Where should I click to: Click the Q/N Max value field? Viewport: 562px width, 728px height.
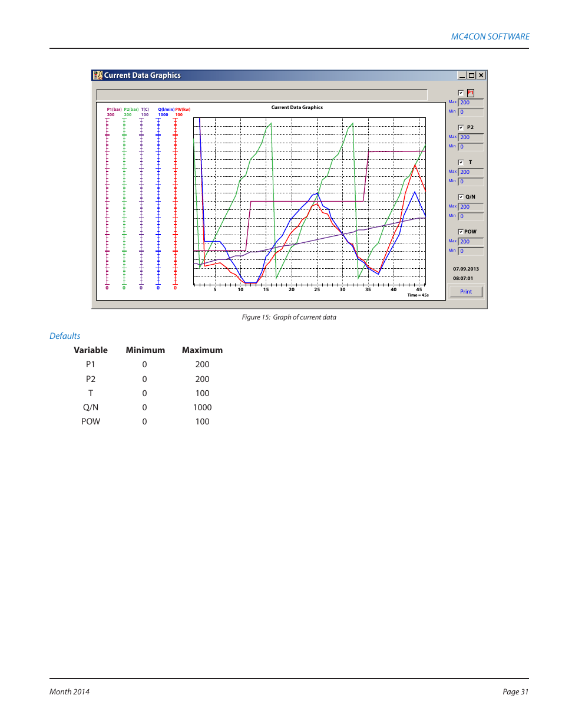click(471, 207)
